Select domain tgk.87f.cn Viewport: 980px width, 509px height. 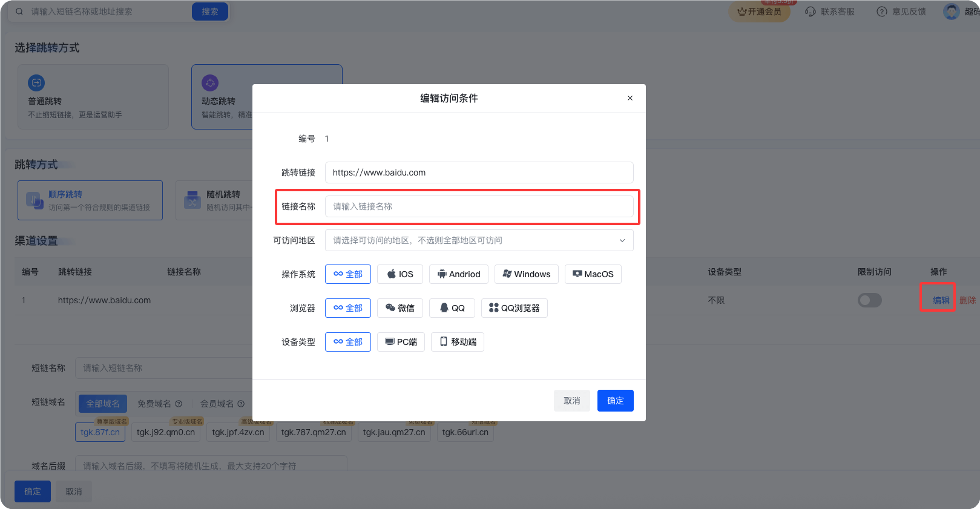point(100,432)
